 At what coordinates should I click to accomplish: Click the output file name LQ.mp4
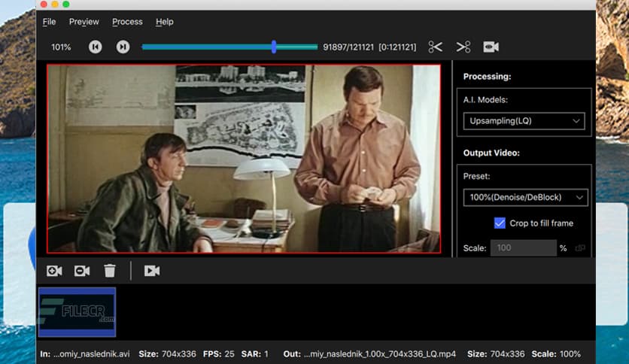[x=379, y=354]
